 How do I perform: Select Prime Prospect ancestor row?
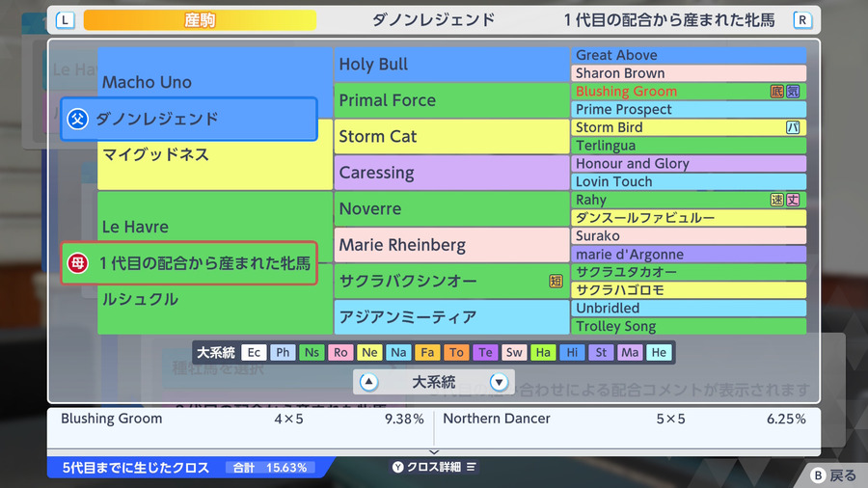click(689, 110)
